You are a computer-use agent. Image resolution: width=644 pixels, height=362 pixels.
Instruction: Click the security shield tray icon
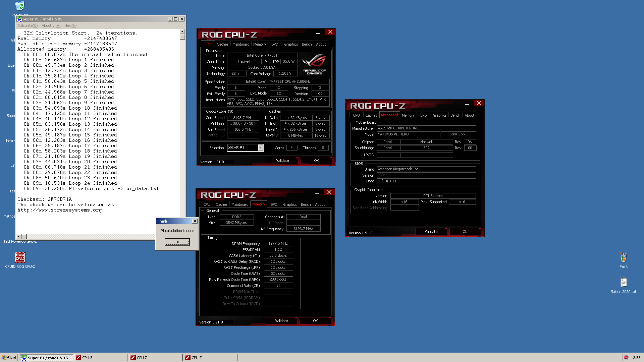[626, 358]
